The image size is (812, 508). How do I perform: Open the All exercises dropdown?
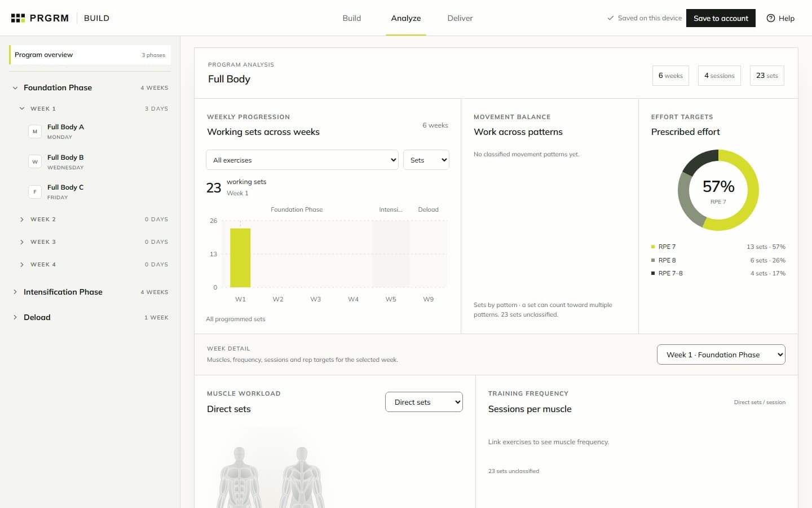click(x=302, y=160)
